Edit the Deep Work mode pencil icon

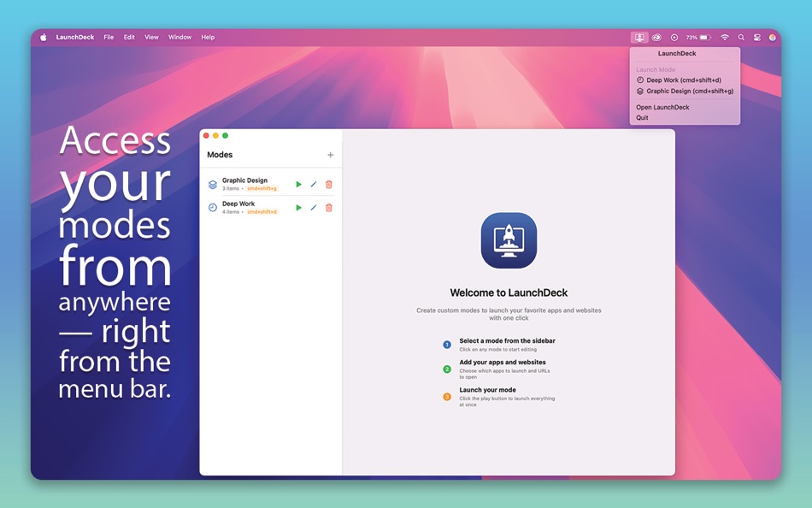coord(314,208)
